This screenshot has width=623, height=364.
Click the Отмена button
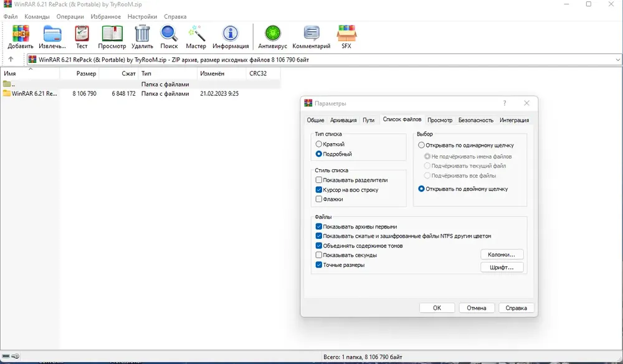[x=477, y=307]
